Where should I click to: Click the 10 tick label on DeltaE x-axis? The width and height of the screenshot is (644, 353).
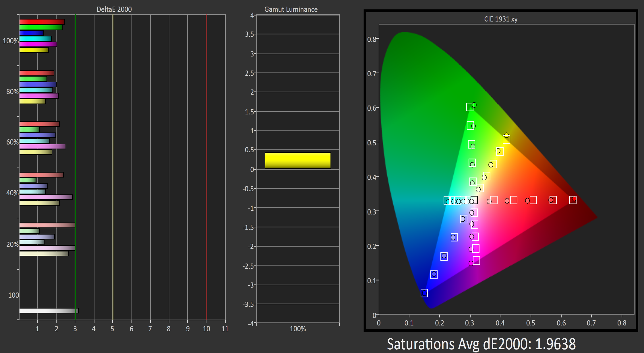206,329
